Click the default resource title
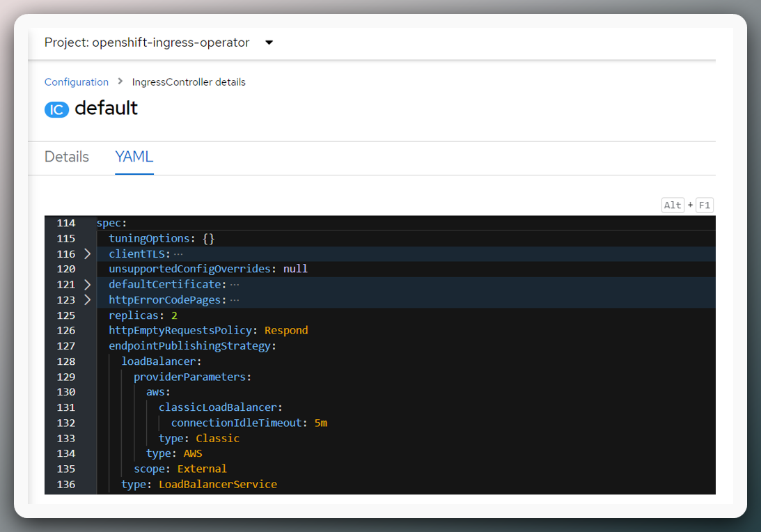 click(x=107, y=108)
